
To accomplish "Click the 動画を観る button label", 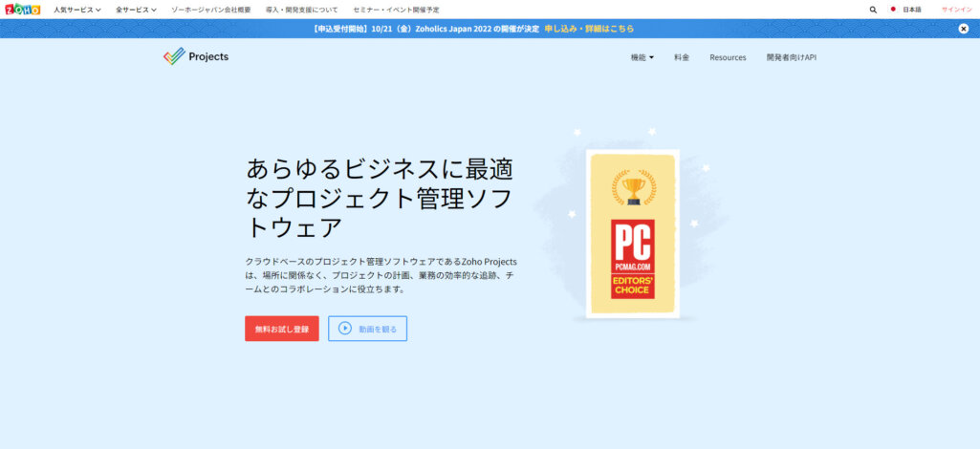I will coord(378,329).
